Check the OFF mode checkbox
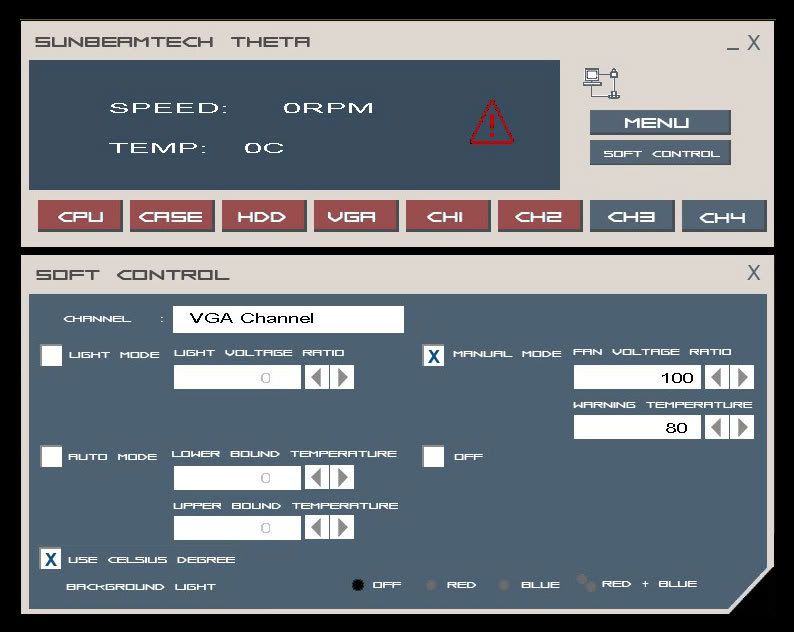This screenshot has height=632, width=794. 433,456
